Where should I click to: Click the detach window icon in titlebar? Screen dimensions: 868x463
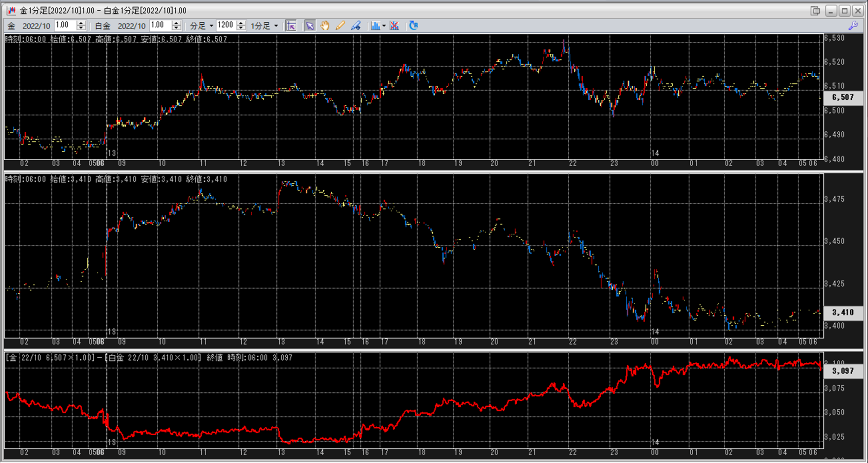point(815,11)
